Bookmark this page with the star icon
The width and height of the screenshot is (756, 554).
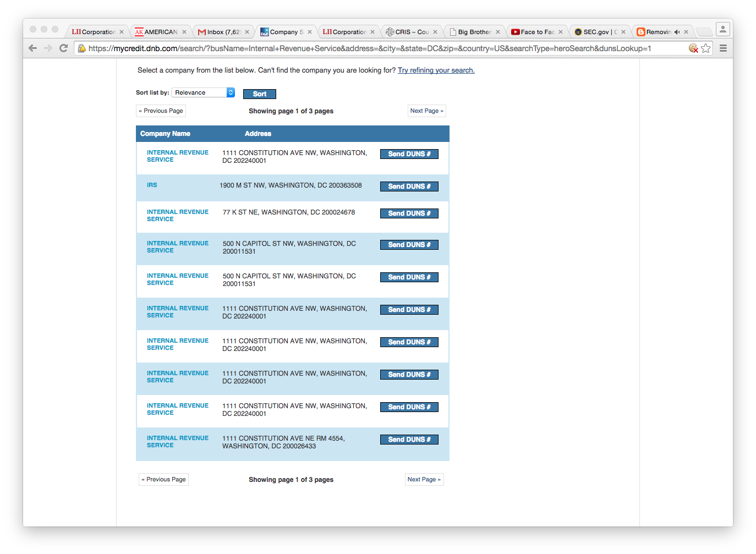tap(706, 48)
